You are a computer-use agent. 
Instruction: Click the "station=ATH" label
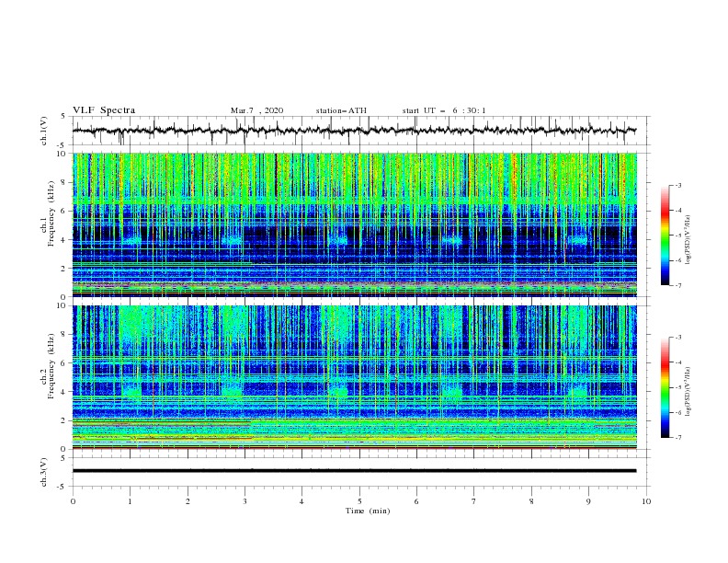341,110
